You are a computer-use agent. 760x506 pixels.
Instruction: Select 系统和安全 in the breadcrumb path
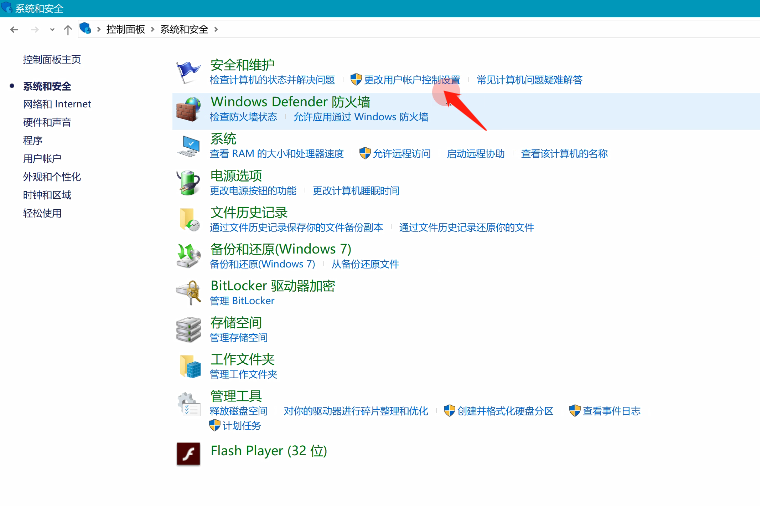click(x=184, y=30)
